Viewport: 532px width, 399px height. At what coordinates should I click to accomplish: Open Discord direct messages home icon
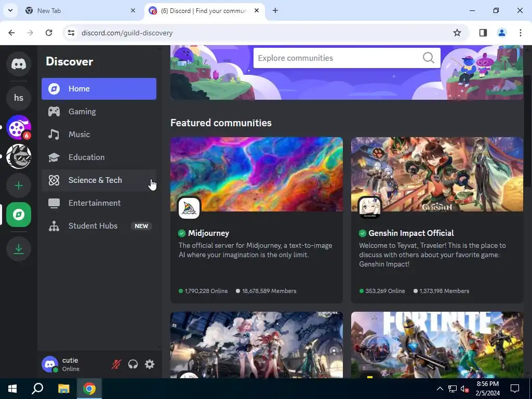point(19,64)
